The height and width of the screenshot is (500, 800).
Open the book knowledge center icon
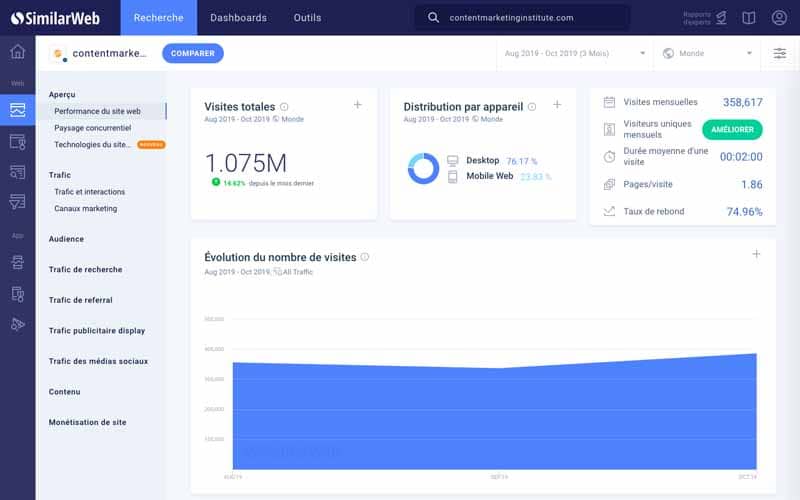tap(748, 18)
